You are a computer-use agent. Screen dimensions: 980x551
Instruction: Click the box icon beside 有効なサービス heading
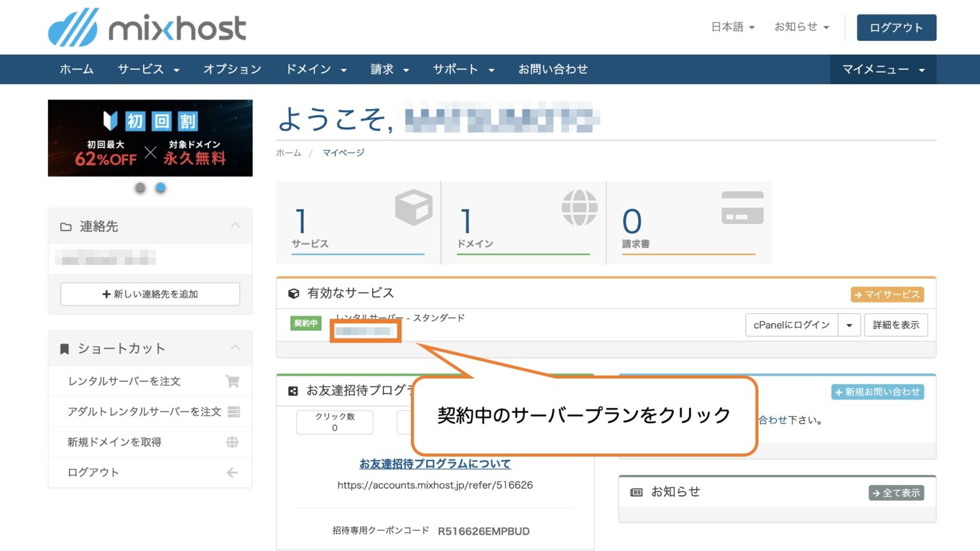pyautogui.click(x=293, y=293)
